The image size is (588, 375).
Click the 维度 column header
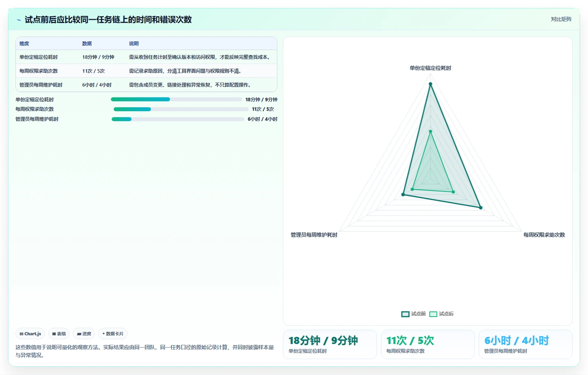[24, 44]
